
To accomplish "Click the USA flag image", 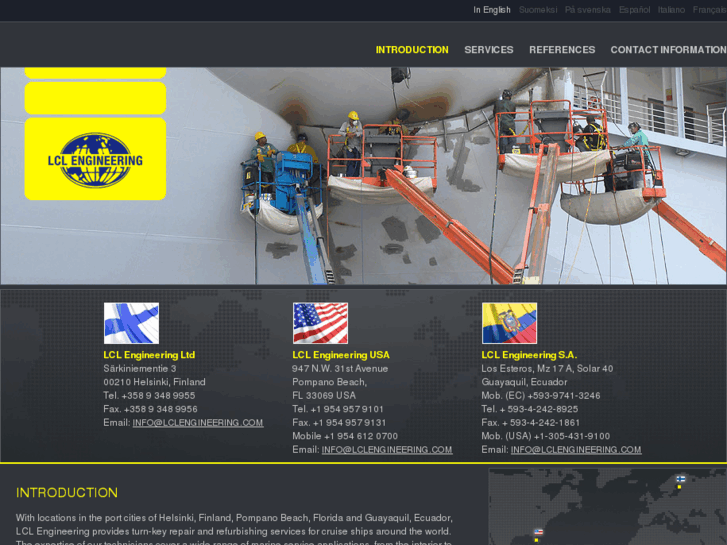I will coord(320,323).
